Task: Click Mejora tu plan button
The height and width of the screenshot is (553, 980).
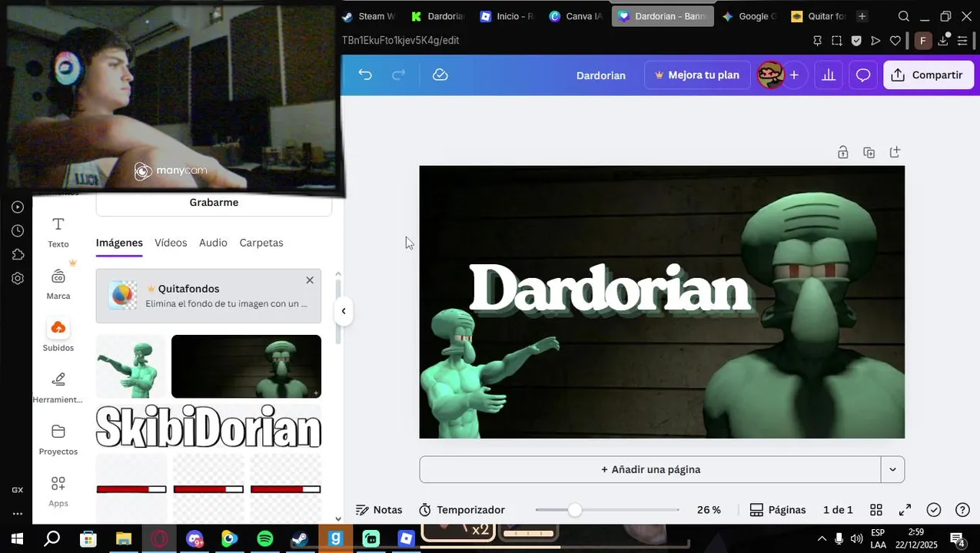Action: [x=697, y=75]
